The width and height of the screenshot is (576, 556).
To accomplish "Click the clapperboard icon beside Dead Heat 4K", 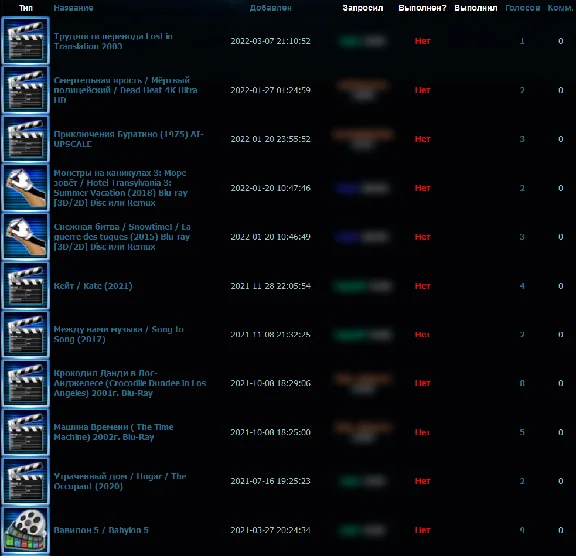I will coord(25,90).
